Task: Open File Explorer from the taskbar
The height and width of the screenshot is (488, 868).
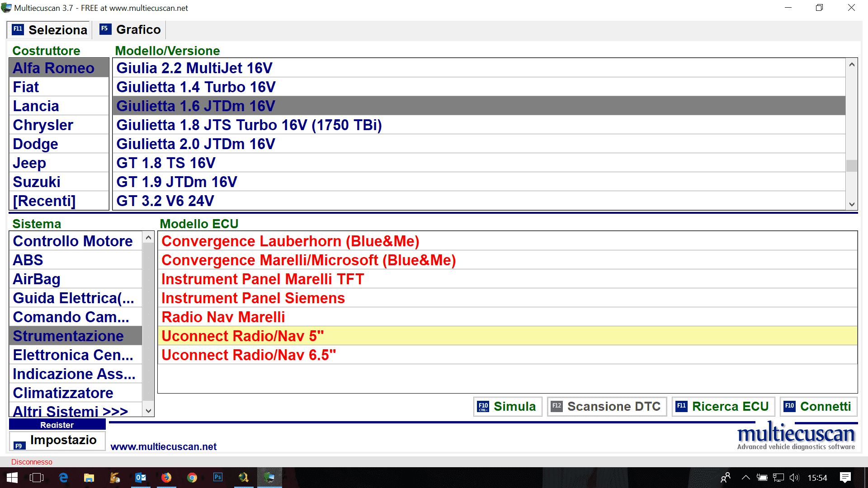Action: tap(89, 478)
